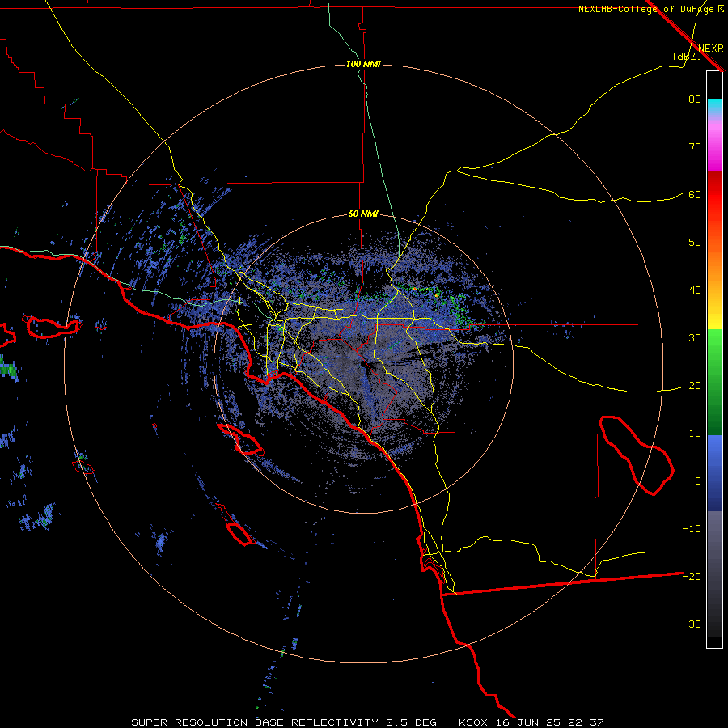Click the Santa Catalina Island outline

[240, 439]
